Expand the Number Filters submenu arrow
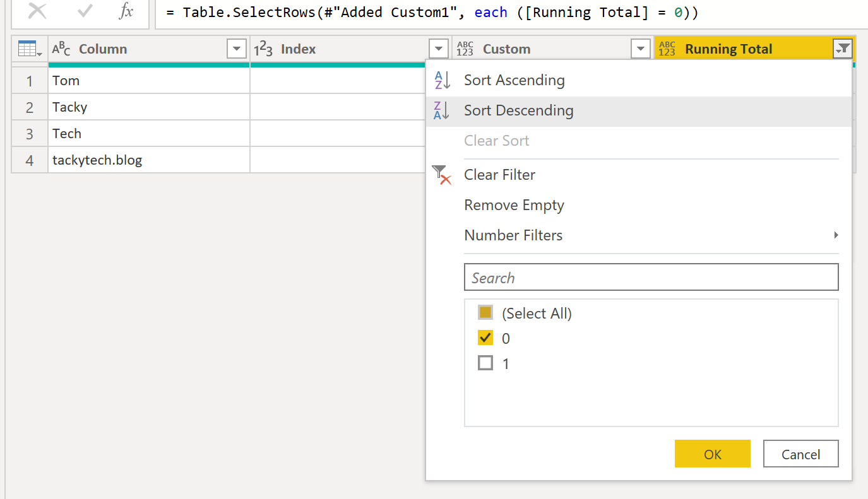868x499 pixels. (x=836, y=235)
